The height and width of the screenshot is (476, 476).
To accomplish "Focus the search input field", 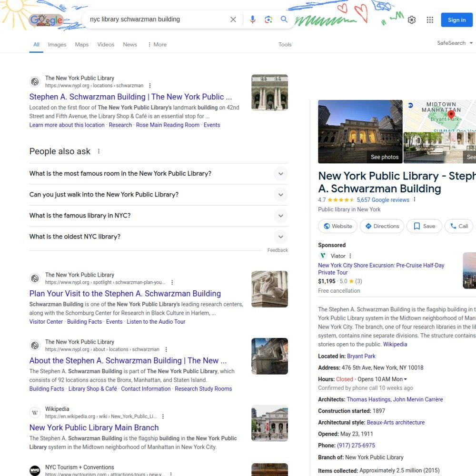I will [158, 20].
